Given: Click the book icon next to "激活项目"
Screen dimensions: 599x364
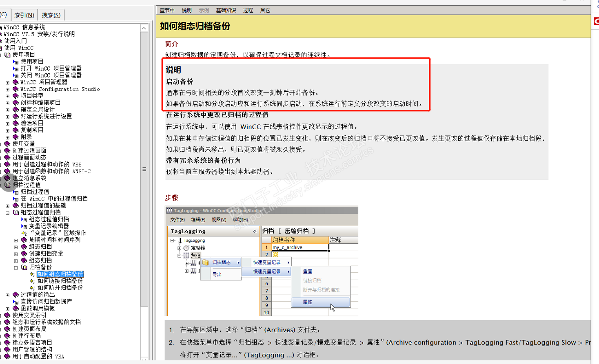Looking at the screenshot, I should tap(16, 123).
